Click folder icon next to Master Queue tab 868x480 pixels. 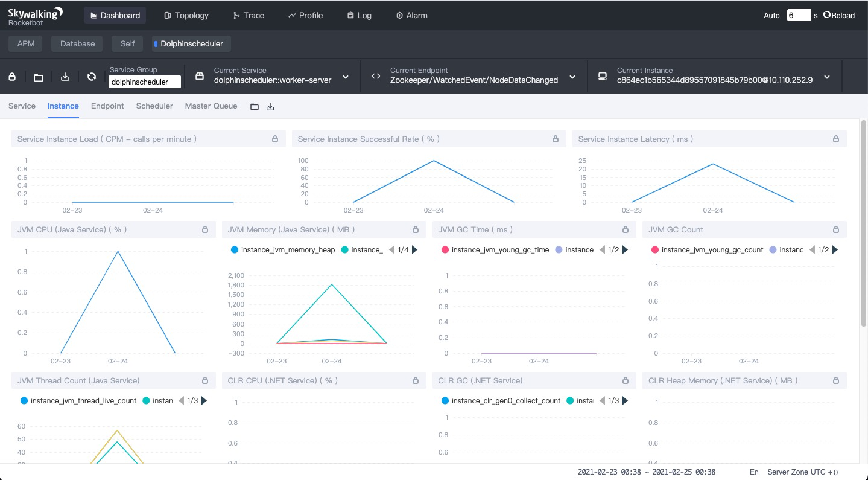pos(255,107)
